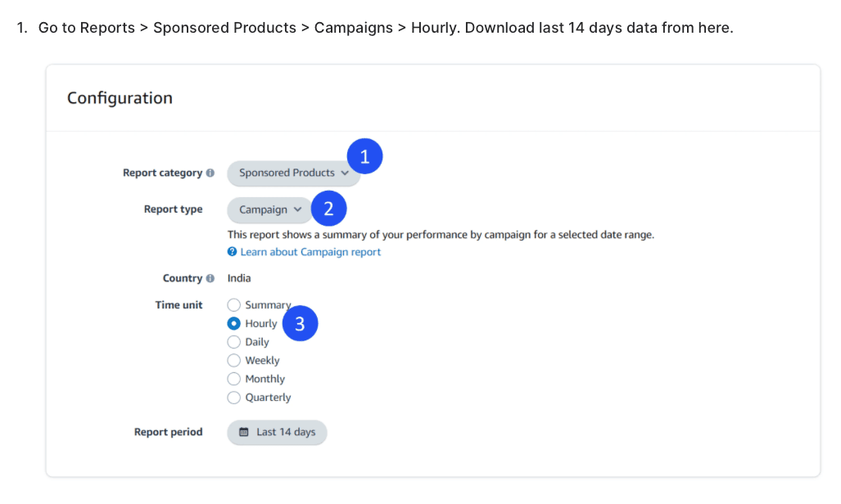Click the India country value
Screen dimensions: 841x504
239,278
